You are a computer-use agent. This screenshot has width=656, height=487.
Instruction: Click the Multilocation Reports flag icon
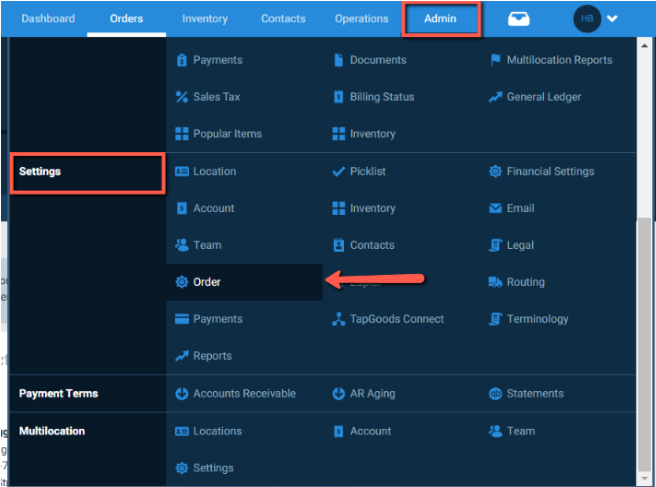click(495, 60)
